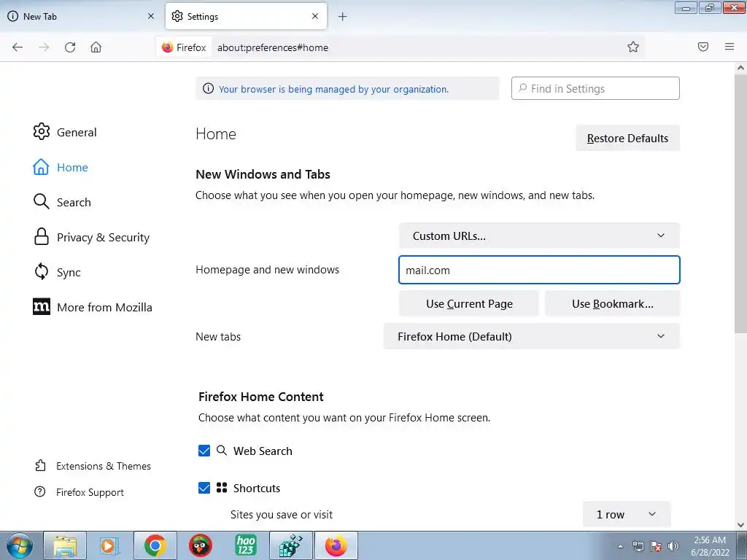Open homepage via the house toolbar icon
Screen dimensions: 747x560
tap(96, 47)
